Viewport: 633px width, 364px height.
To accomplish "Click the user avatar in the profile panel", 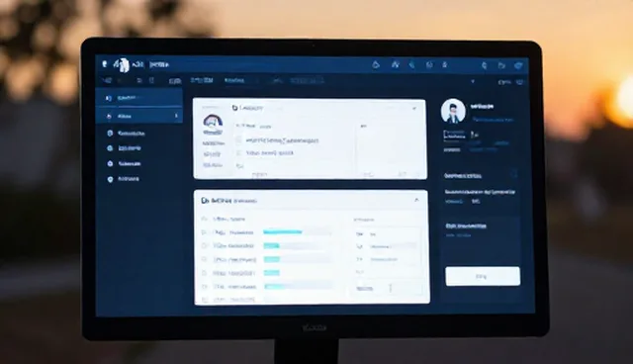I will [x=453, y=111].
